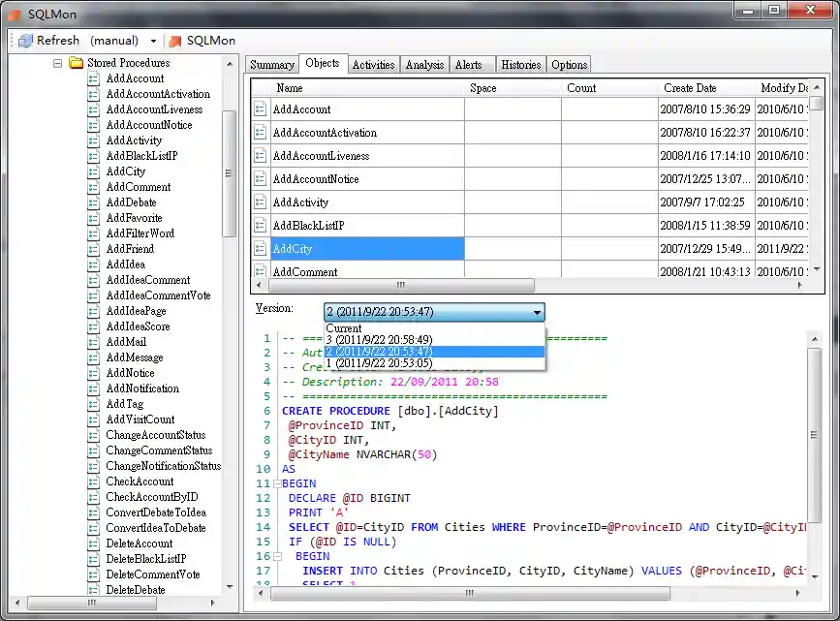Sort by the Create Date column header
The height and width of the screenshot is (621, 840).
click(690, 87)
